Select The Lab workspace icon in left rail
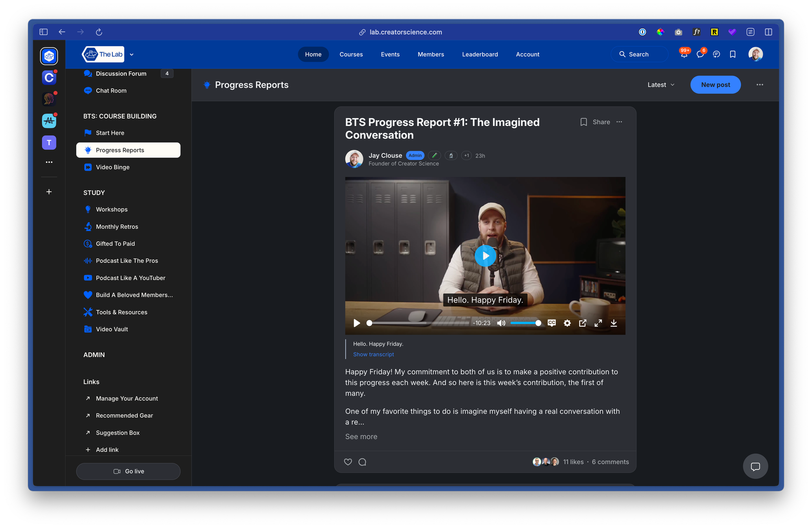This screenshot has width=812, height=528. (x=49, y=56)
